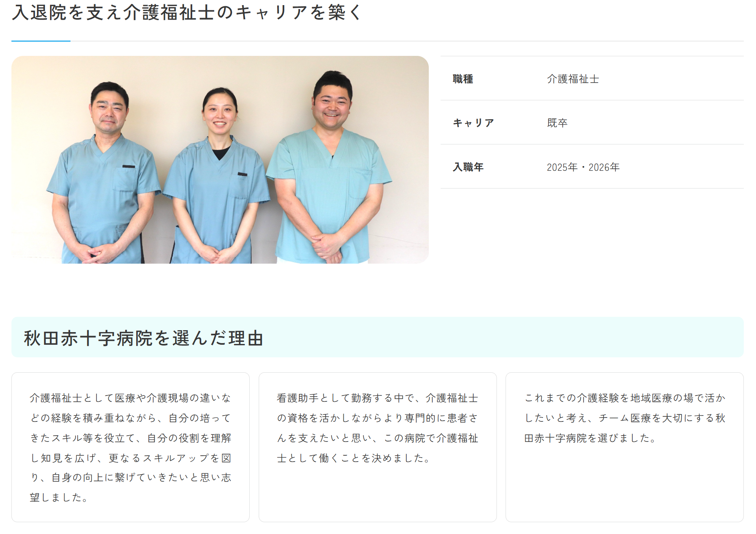Click the staff group photo
The width and height of the screenshot is (756, 534).
220,160
